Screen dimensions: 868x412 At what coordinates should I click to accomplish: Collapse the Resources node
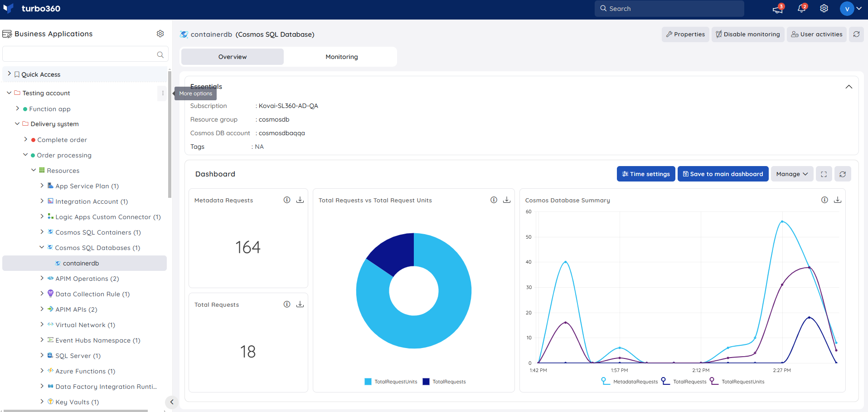(34, 170)
